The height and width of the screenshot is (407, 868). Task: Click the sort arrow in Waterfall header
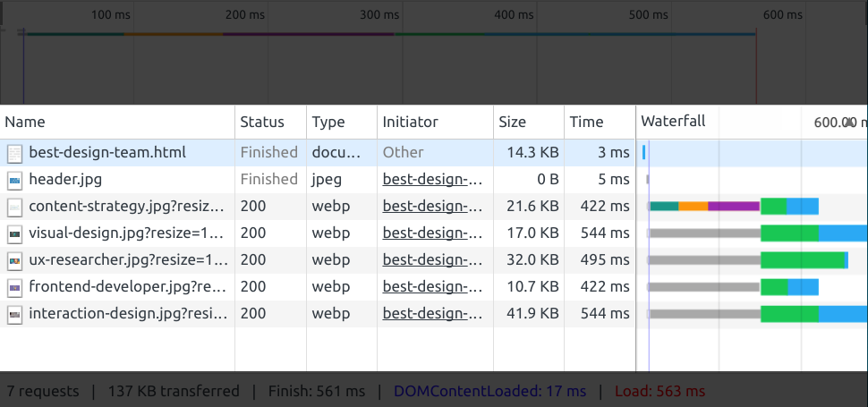pyautogui.click(x=849, y=123)
